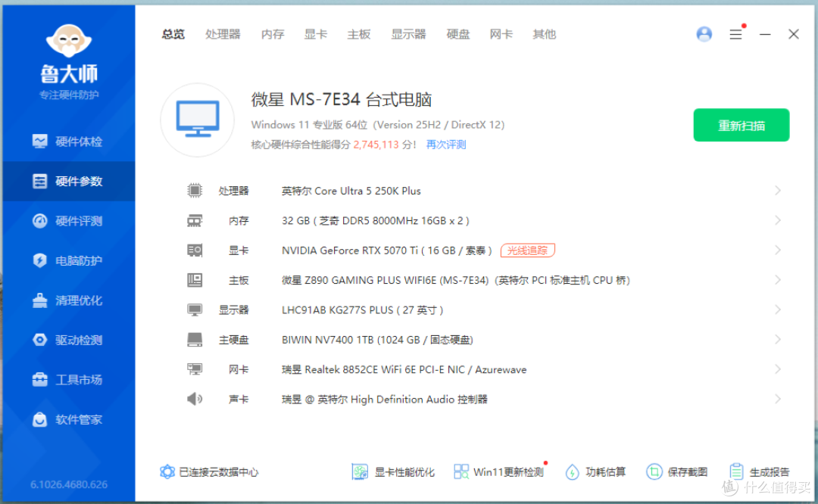The height and width of the screenshot is (504, 818).
Task: Open the 工具市场 sidebar entry
Action: point(68,379)
